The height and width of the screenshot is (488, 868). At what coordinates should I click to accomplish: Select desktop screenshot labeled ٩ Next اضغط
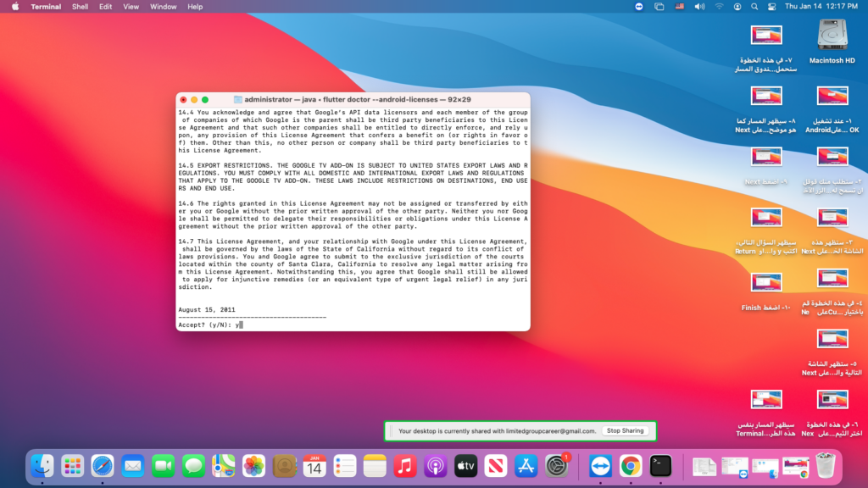tap(766, 166)
